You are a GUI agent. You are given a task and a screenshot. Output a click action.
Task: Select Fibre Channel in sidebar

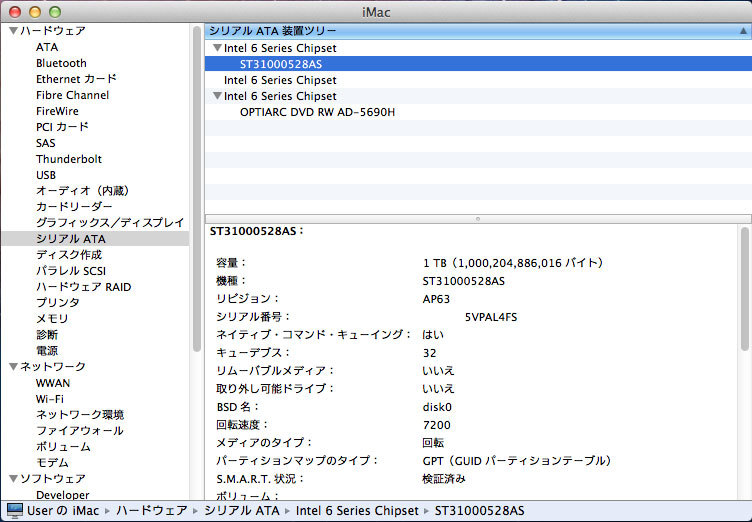click(x=72, y=95)
